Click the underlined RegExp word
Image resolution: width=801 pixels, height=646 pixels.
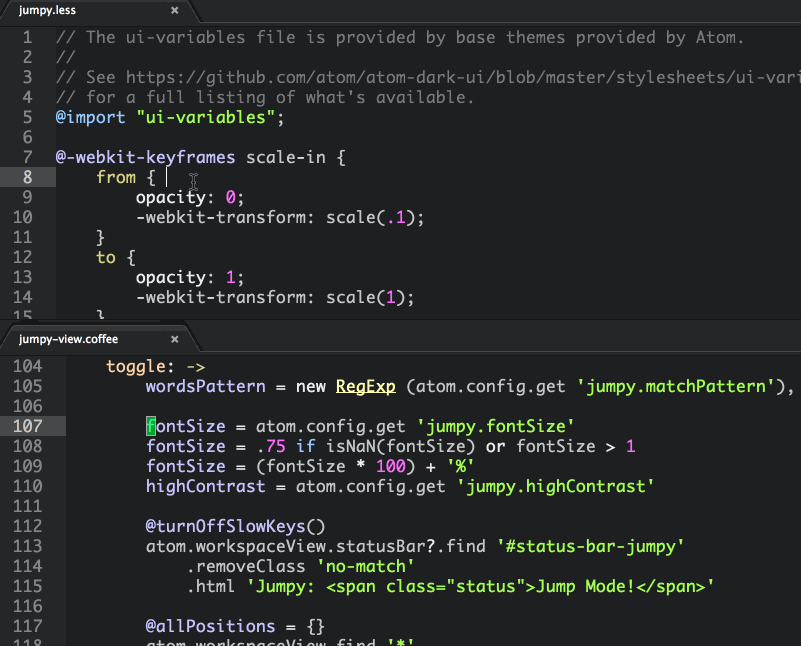click(365, 386)
